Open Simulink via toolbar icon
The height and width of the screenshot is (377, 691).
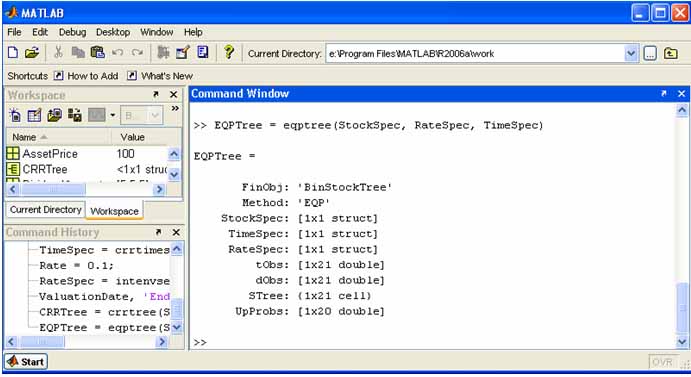[163, 53]
